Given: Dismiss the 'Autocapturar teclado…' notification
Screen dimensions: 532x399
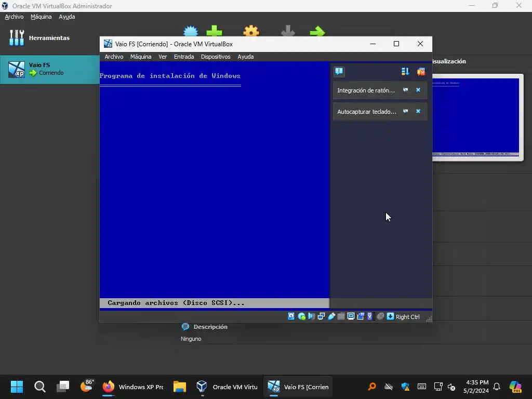Looking at the screenshot, I should pos(418,111).
